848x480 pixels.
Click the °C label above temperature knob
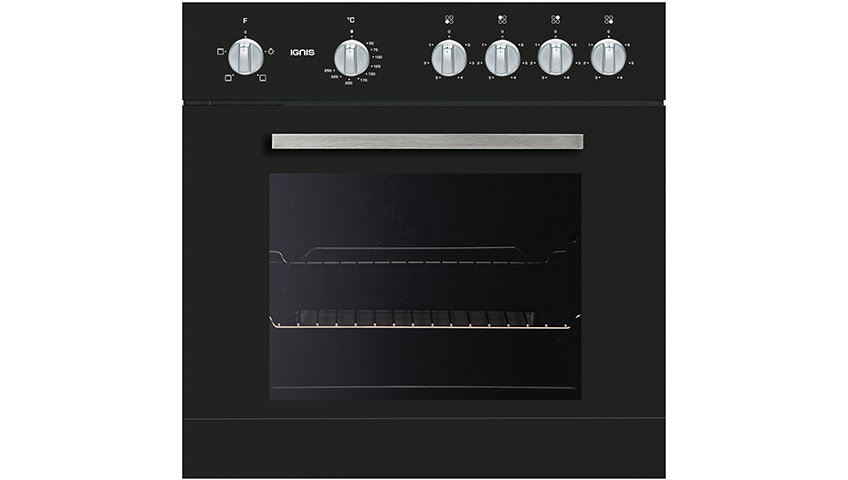click(x=351, y=20)
